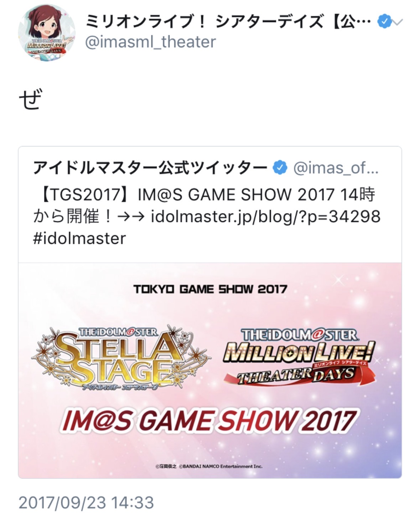Open the IM@S GAME SHOW 2017 banner image
This screenshot has height=517, width=420.
(210, 370)
